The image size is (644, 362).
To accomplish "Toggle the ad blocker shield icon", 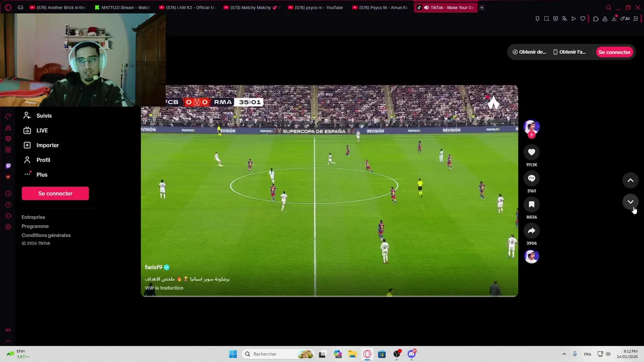I will (555, 19).
